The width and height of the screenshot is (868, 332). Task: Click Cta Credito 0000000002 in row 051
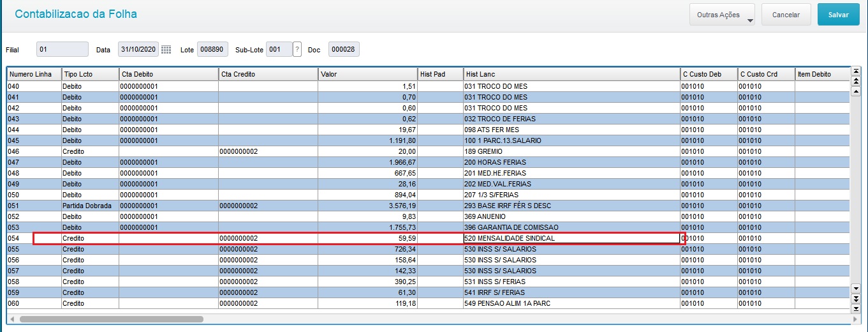[268, 206]
